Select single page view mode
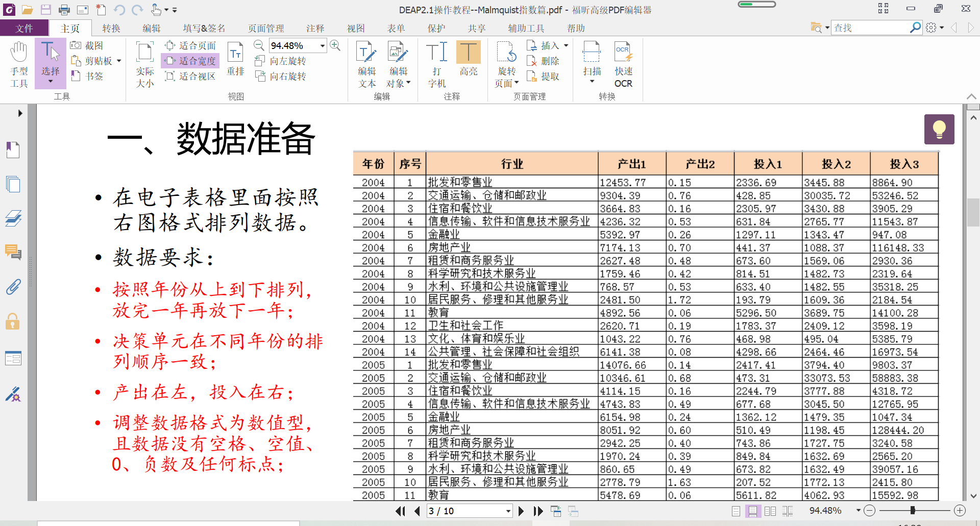Screen dimensions: 980x526 pyautogui.click(x=736, y=511)
